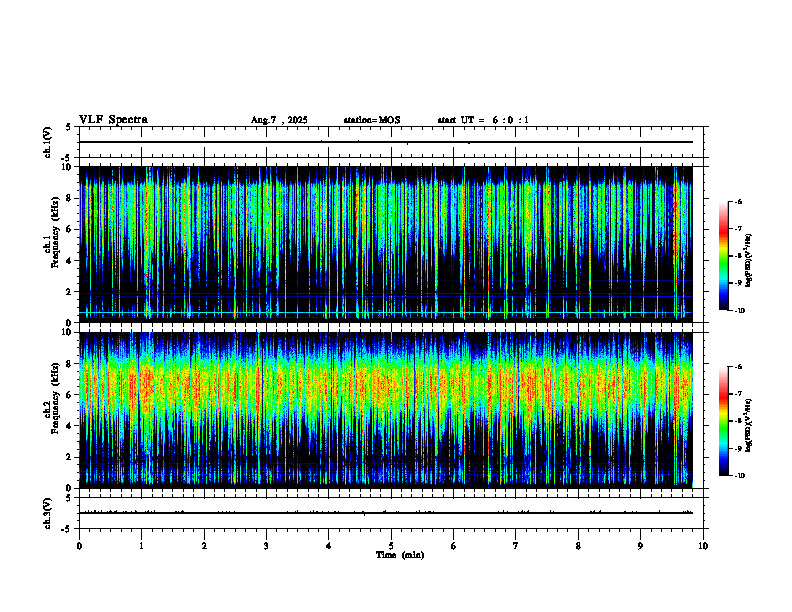
Task: Click the ch.1 color bar unit label
Action: [748, 261]
